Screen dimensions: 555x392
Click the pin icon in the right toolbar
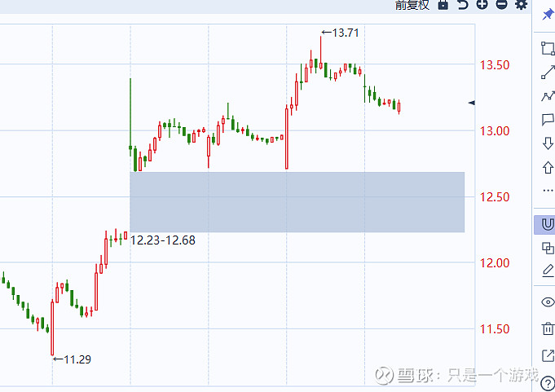click(547, 15)
